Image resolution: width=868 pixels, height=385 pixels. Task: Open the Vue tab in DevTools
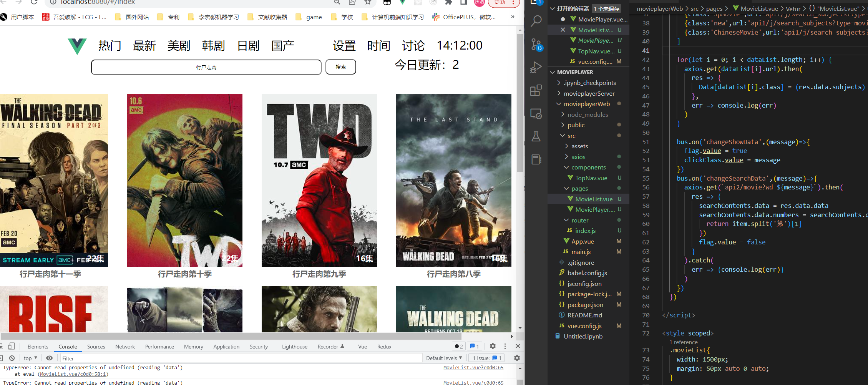coord(362,347)
